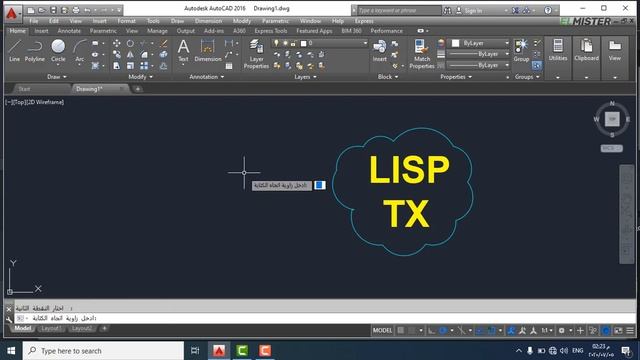Expand the Properties panel
This screenshot has height=360, width=640.
click(456, 77)
